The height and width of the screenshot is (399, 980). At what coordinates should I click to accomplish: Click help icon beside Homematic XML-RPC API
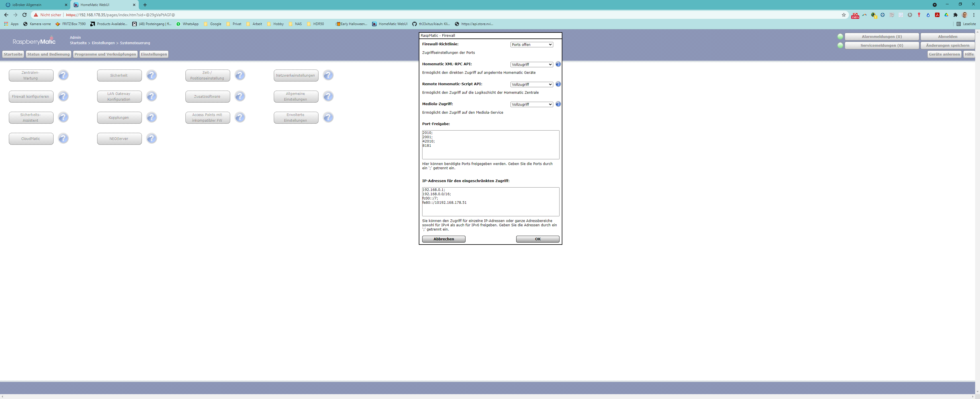[x=558, y=64]
